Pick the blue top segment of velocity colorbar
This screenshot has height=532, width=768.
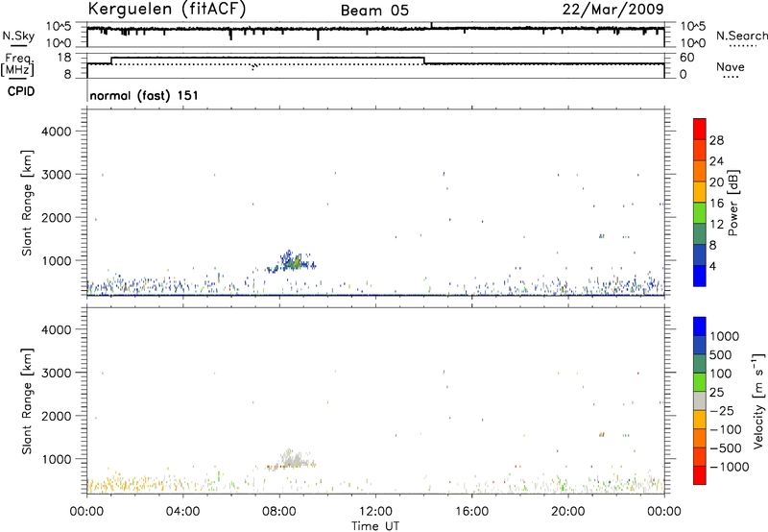tap(700, 326)
